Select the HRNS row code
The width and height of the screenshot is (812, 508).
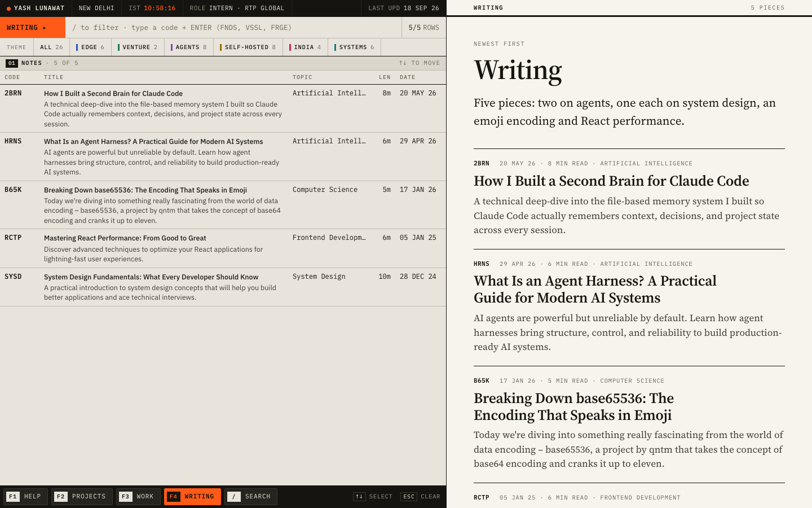point(13,141)
